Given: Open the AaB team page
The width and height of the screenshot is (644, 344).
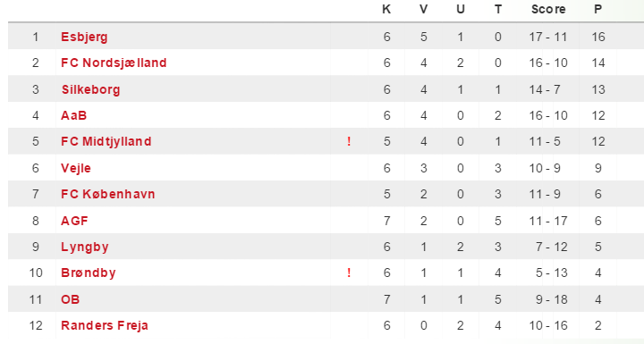Looking at the screenshot, I should 74,115.
